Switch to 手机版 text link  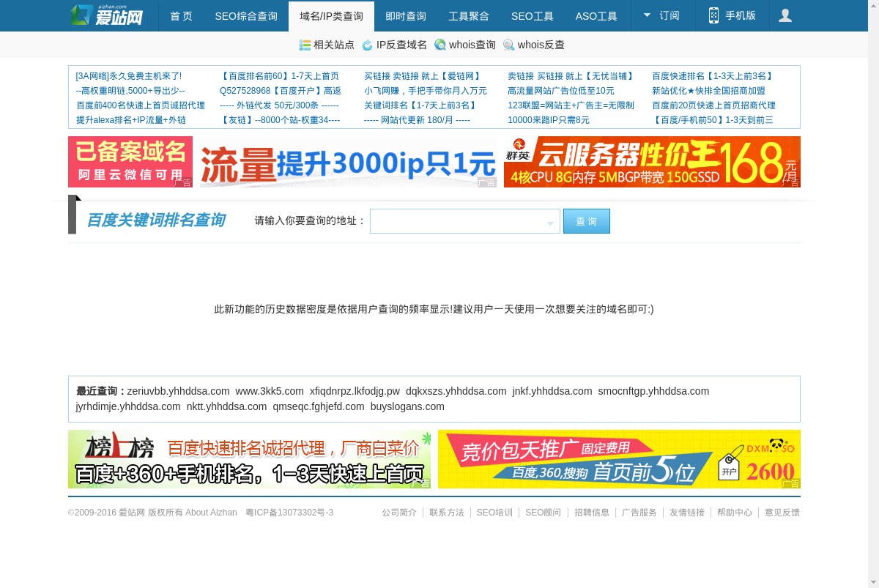tap(741, 15)
